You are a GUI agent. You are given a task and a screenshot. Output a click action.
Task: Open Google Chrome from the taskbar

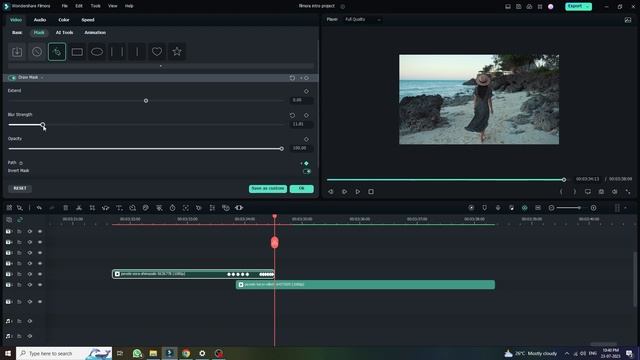tap(186, 353)
